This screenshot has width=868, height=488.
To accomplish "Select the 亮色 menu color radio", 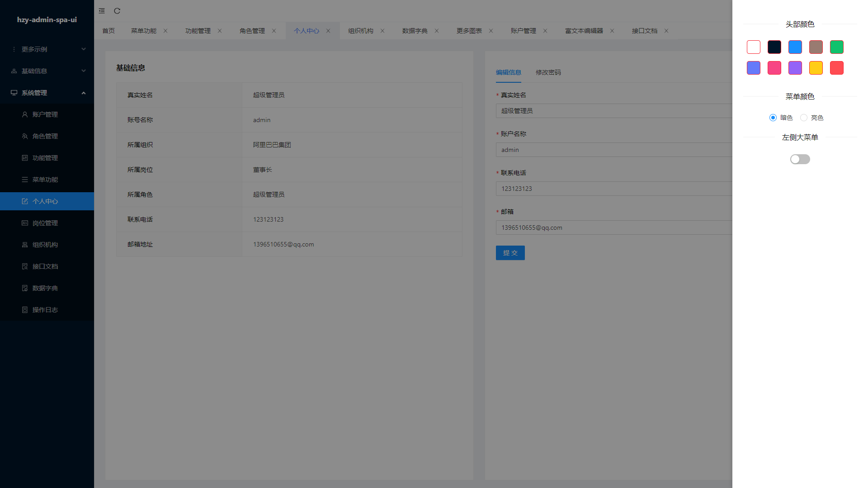I will [804, 118].
